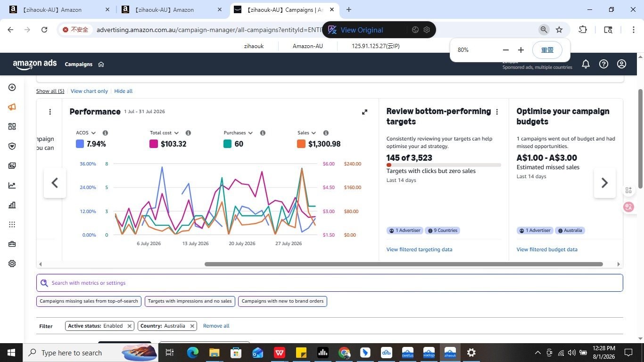
Task: Expand the Performance chart to full size
Action: (x=364, y=112)
